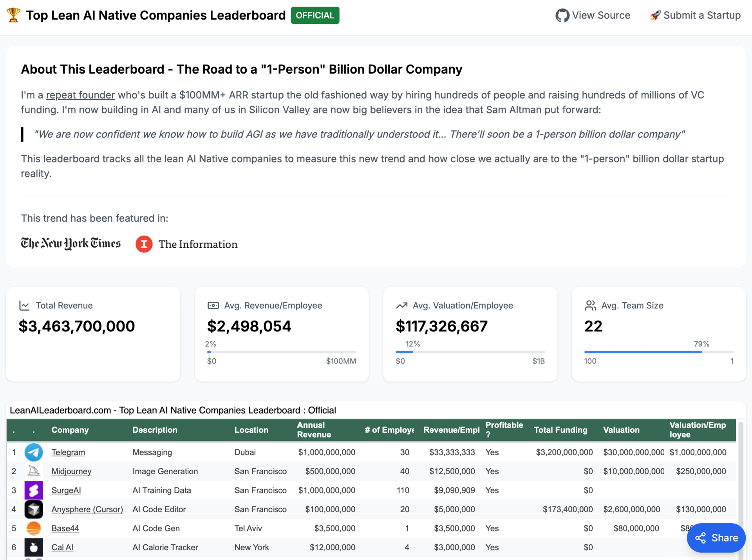
Task: Click Midjourney's Image Generation description
Action: [165, 471]
